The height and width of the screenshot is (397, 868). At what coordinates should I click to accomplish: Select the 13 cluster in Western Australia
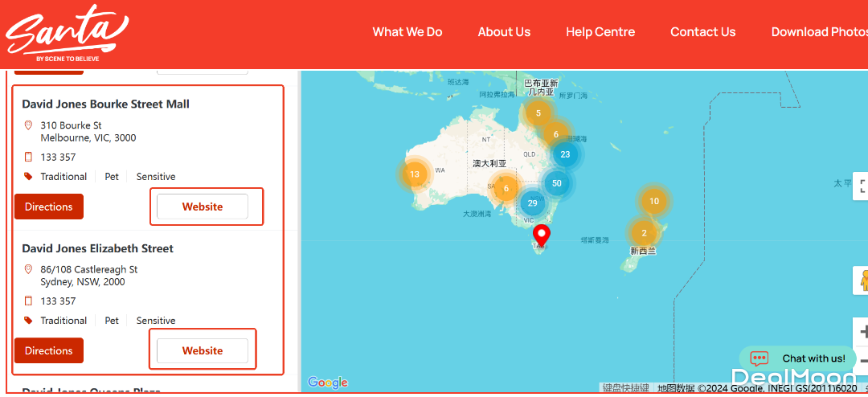click(415, 174)
